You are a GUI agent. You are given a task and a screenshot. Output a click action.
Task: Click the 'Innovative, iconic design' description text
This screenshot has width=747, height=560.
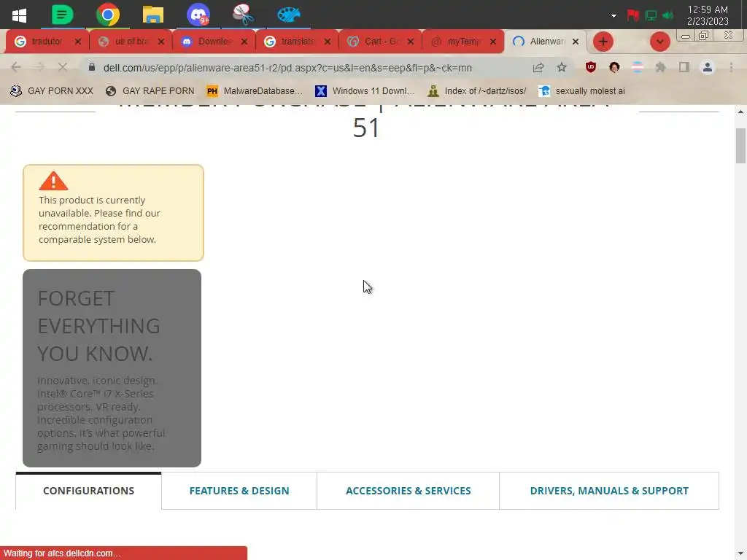101,413
